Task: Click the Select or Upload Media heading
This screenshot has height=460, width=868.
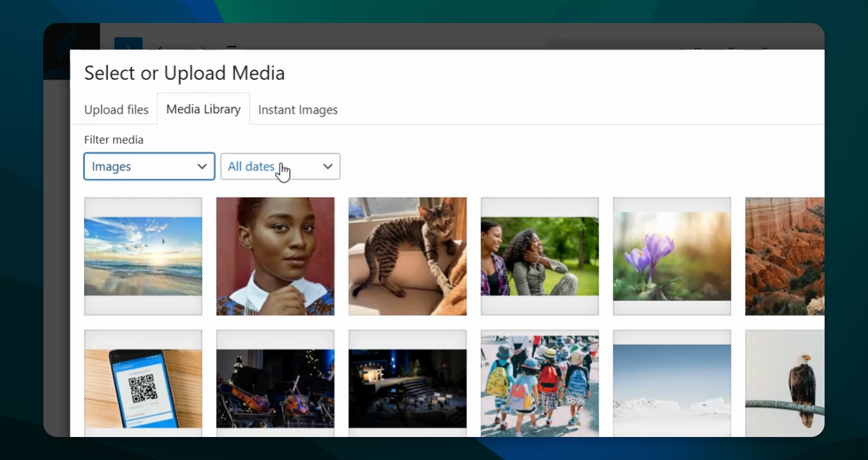Action: point(184,73)
